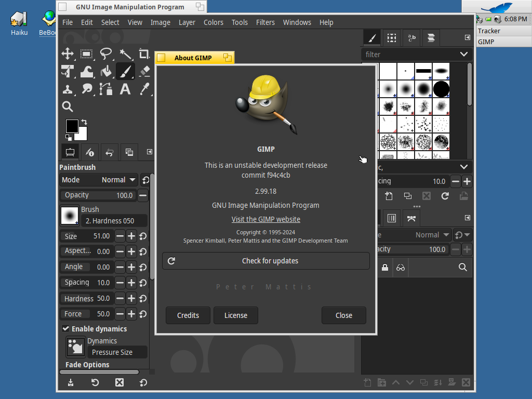Switch to the Fonts tab

tap(411, 37)
